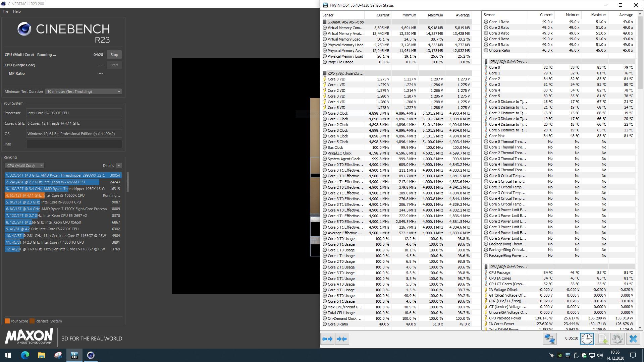Open File Explorer from the taskbar
644x362 pixels.
[41, 355]
